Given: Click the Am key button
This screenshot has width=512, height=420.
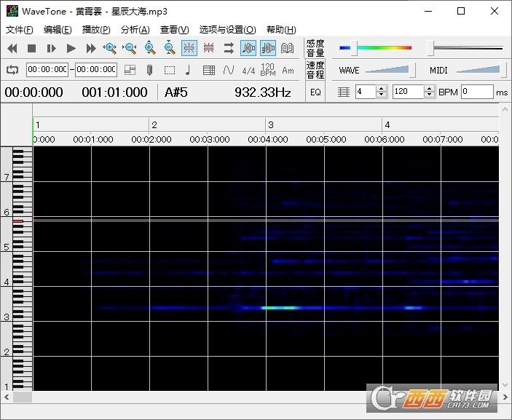Looking at the screenshot, I should pyautogui.click(x=288, y=71).
